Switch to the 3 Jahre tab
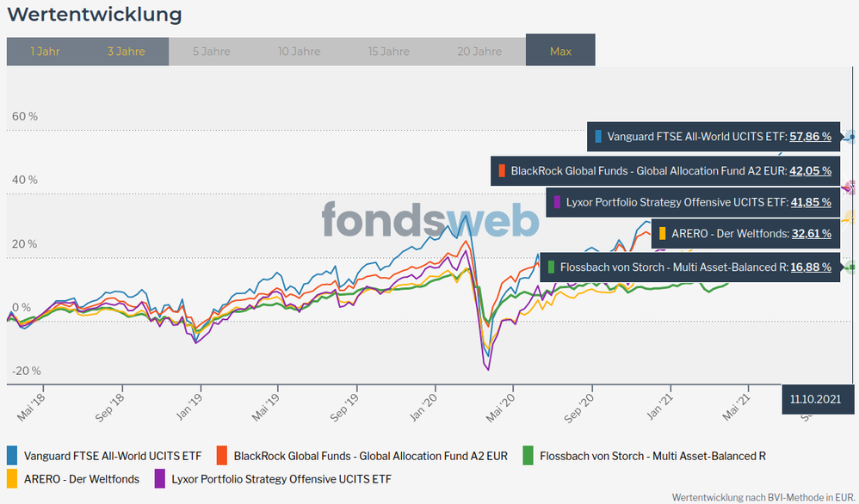859x504 pixels. point(126,52)
